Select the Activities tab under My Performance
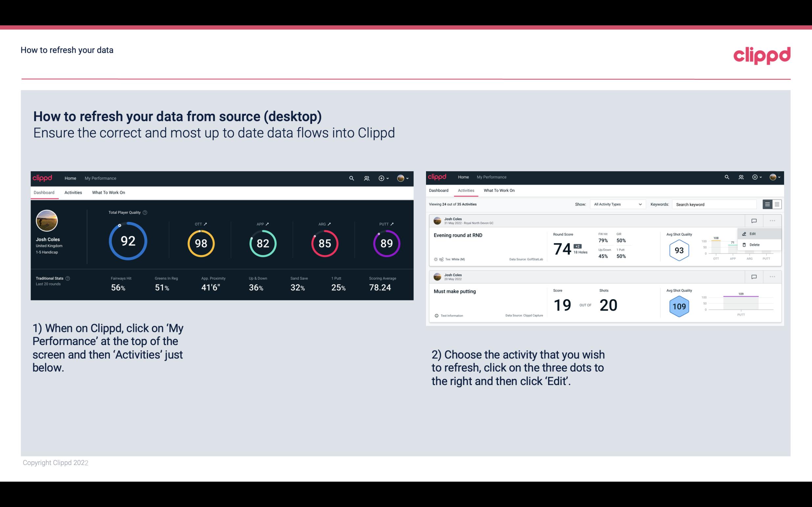Screen dimensions: 812x507 [73, 192]
